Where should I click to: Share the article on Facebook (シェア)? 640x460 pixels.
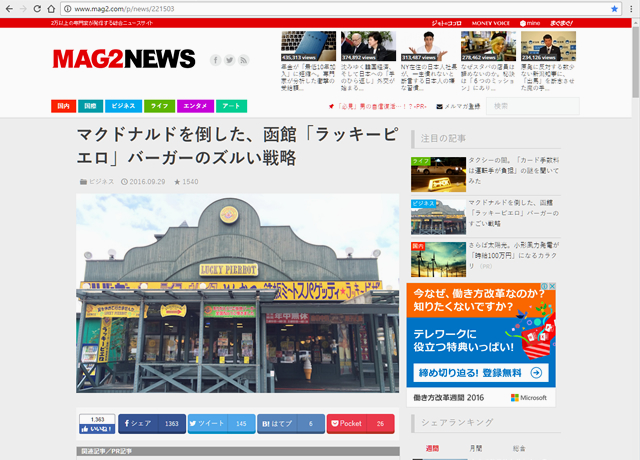[152, 424]
